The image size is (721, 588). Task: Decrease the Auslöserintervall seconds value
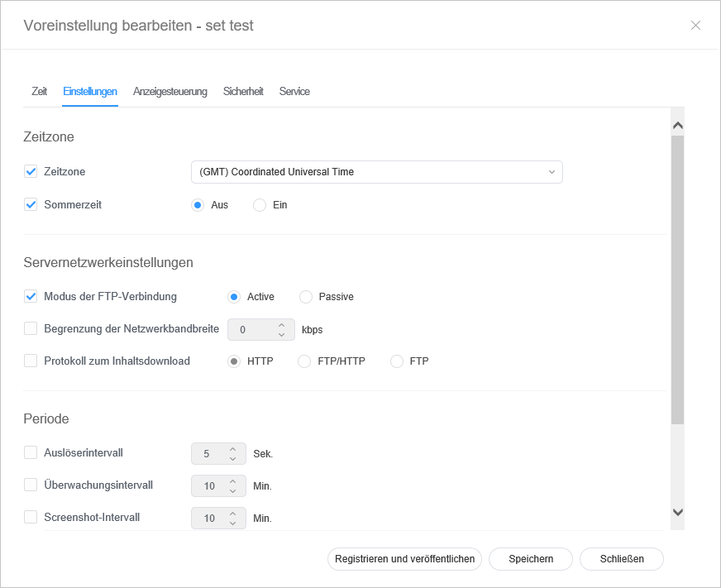232,458
